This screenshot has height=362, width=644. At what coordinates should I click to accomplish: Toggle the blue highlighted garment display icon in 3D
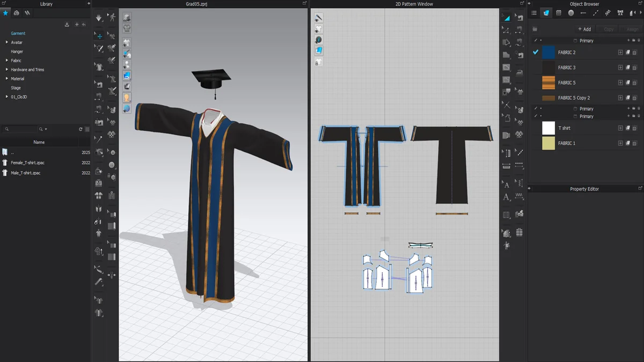[127, 76]
